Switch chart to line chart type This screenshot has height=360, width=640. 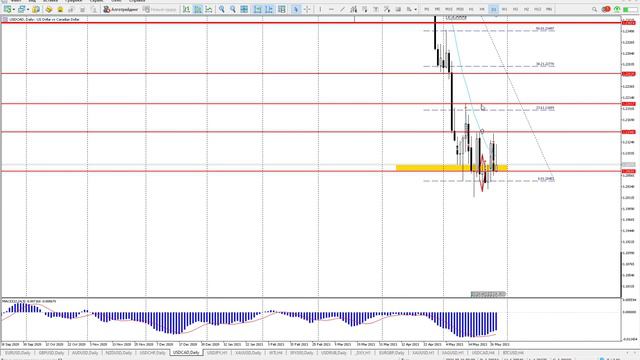coord(209,9)
